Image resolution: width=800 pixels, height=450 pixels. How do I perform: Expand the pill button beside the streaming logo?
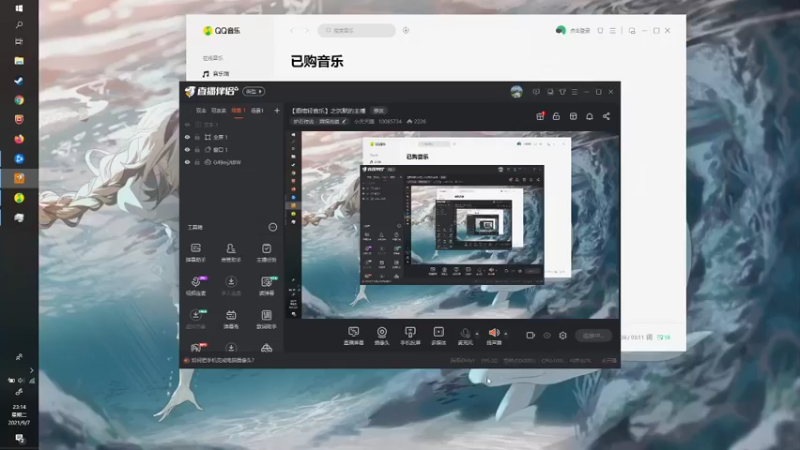pyautogui.click(x=254, y=91)
